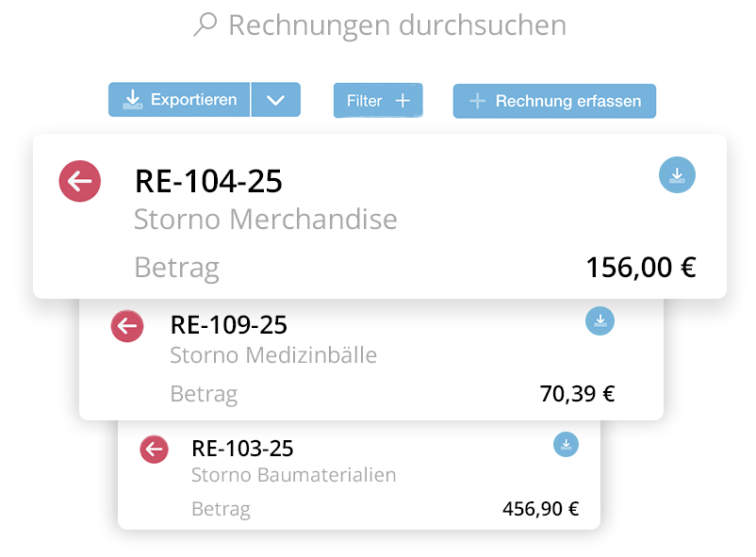Open the Exportieren dropdown chevron
This screenshot has width=756, height=557.
(276, 99)
